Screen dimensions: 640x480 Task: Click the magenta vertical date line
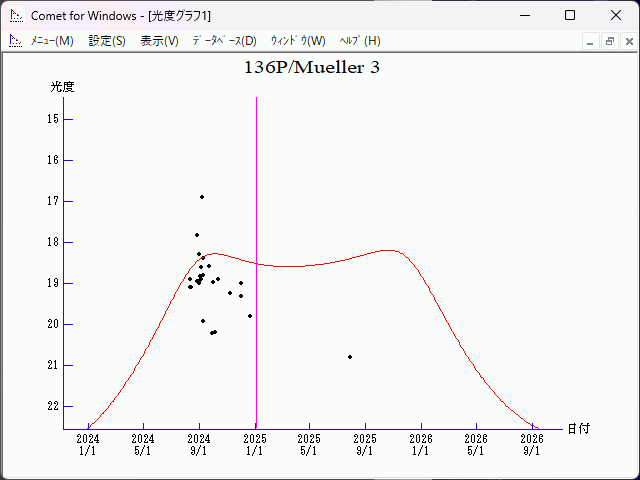256,200
